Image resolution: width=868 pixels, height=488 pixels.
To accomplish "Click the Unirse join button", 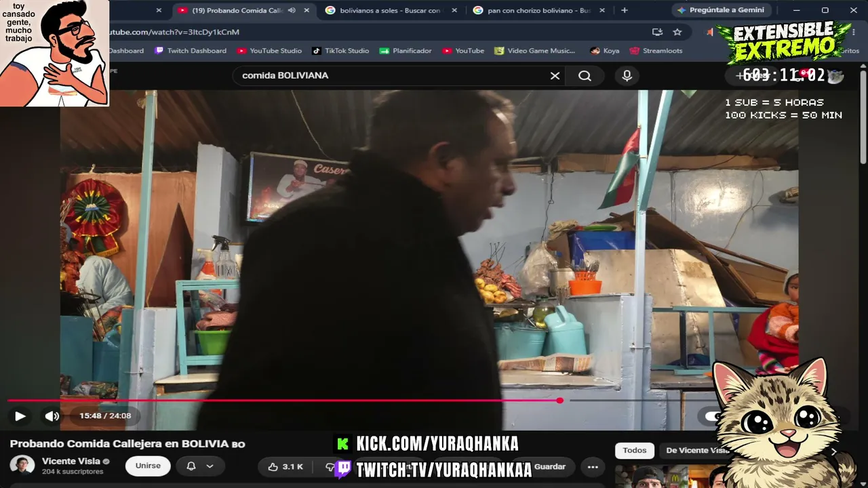I will (x=148, y=466).
